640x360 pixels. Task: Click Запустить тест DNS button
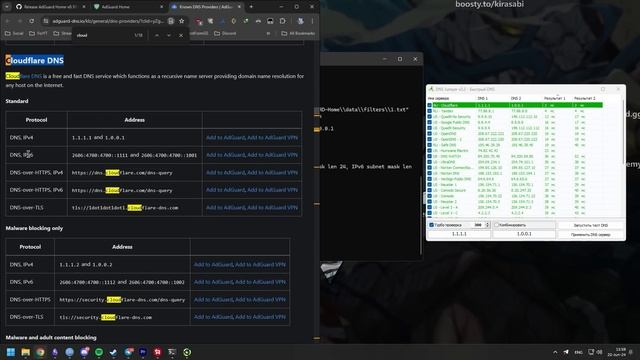coord(591,225)
